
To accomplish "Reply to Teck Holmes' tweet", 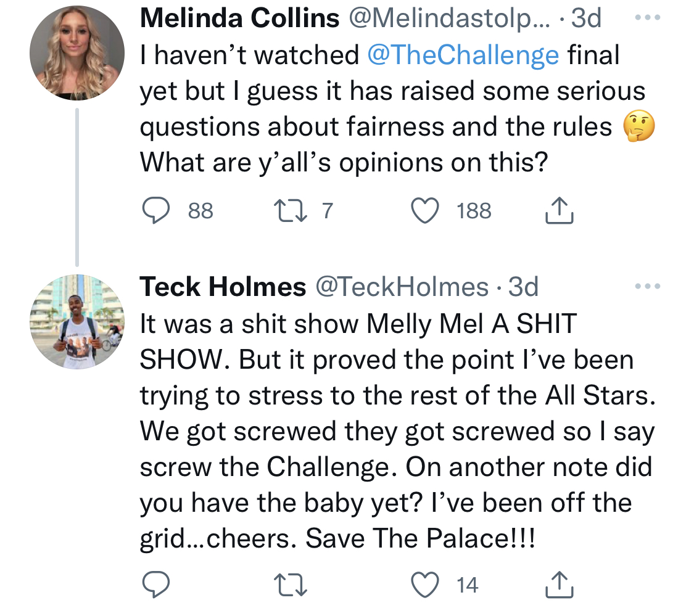I will coord(156,585).
